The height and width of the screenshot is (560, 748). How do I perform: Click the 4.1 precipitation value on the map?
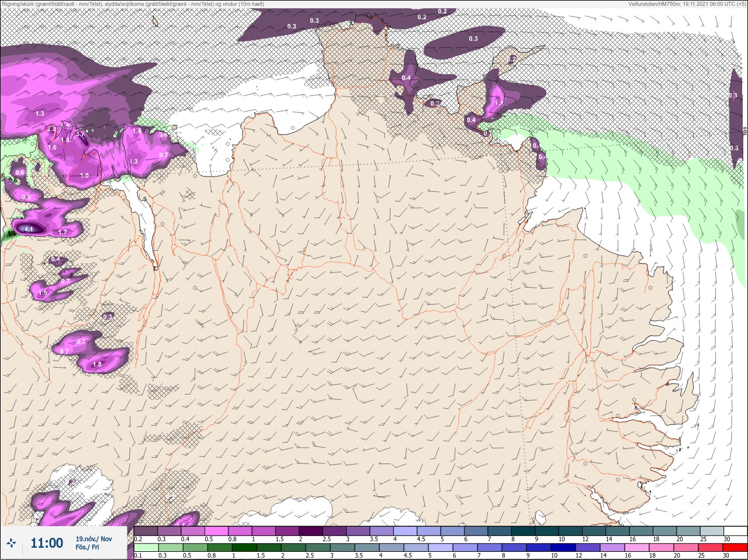(x=27, y=229)
